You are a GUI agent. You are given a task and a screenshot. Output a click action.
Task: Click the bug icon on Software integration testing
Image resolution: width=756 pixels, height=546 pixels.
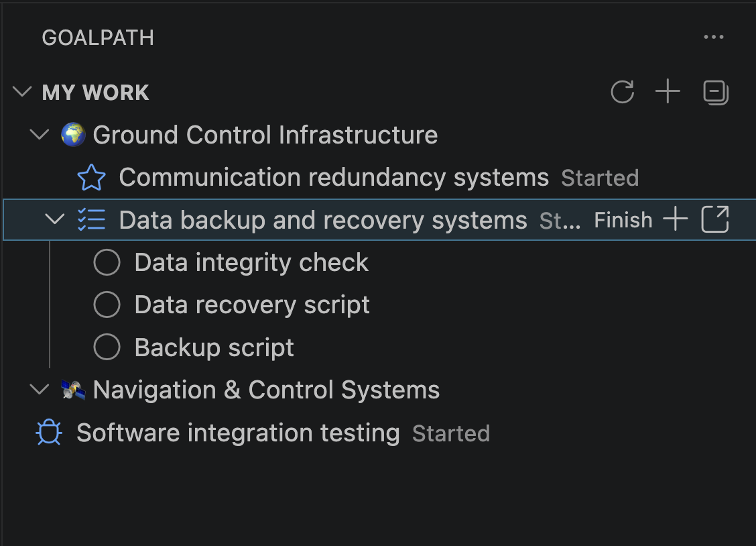(x=48, y=433)
